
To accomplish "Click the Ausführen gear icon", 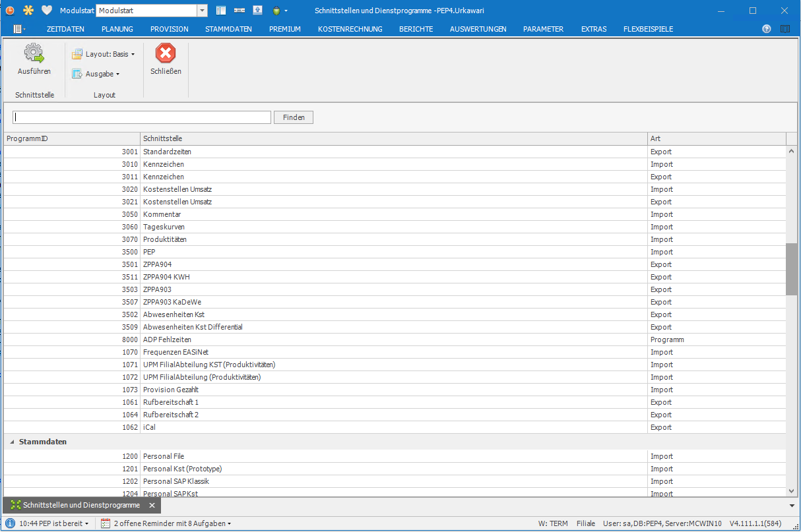I will [x=34, y=54].
